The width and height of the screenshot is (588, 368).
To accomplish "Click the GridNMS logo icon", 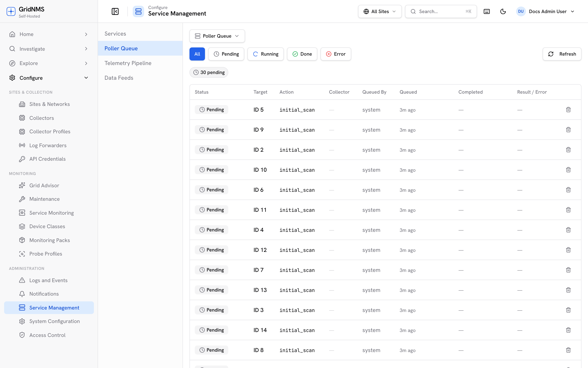I will 11,11.
